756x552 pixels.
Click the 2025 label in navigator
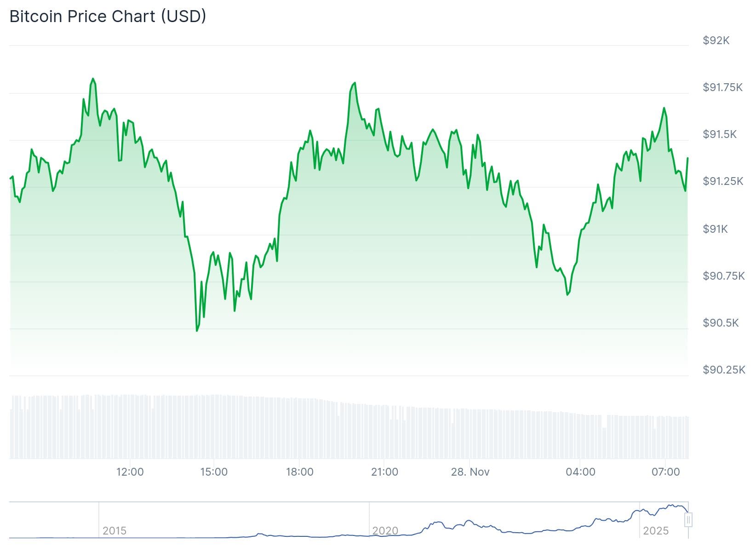(655, 531)
